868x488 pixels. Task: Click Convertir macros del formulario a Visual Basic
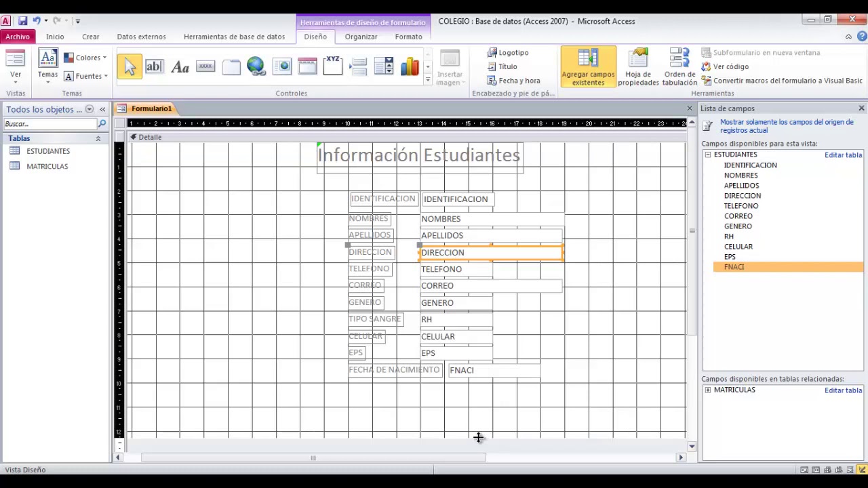782,81
